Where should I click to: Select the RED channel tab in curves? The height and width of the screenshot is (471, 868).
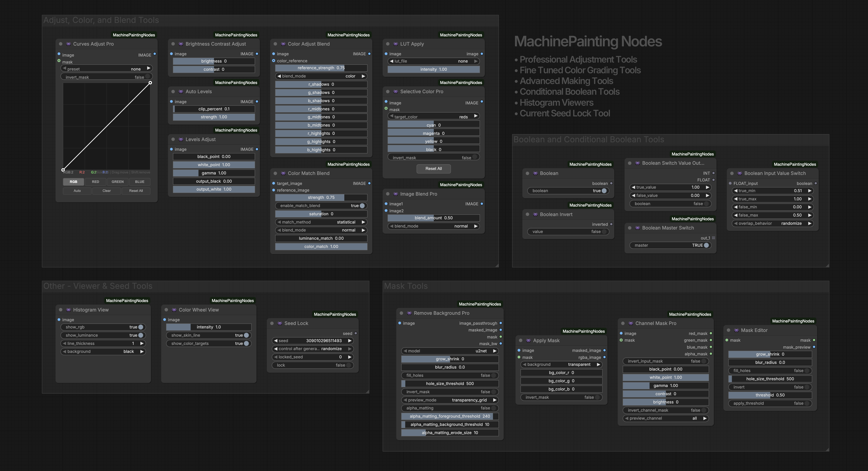pos(95,182)
